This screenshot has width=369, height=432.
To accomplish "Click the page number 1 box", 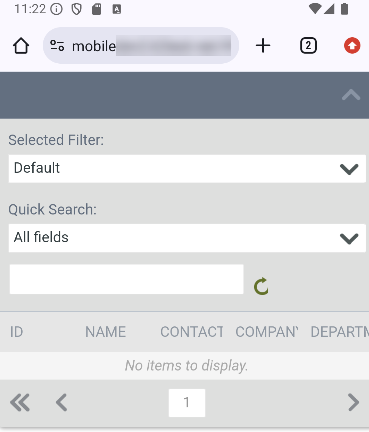I will click(187, 403).
